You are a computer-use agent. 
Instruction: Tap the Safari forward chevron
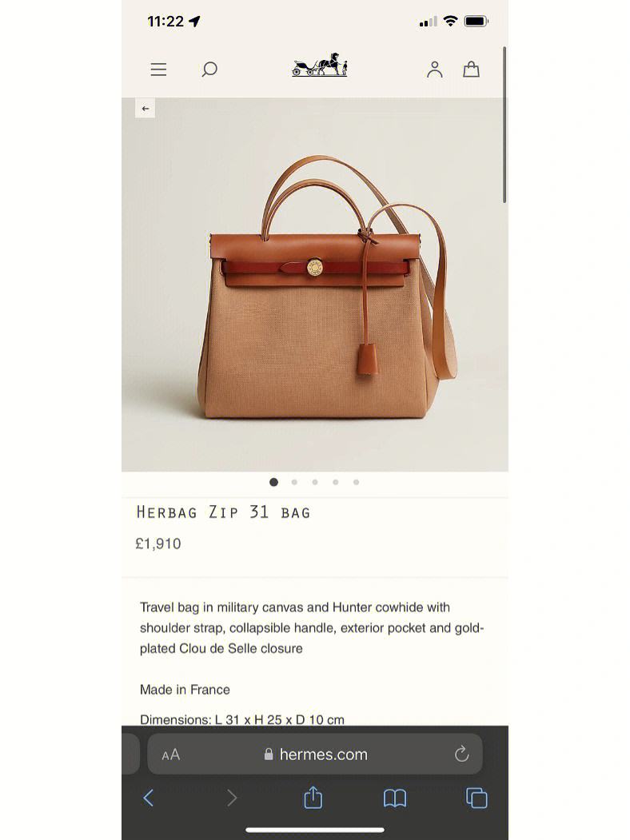point(232,798)
